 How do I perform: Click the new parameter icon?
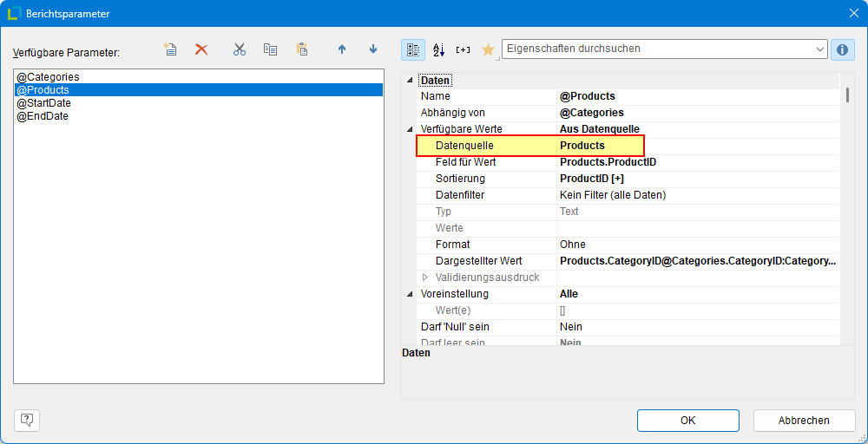171,49
